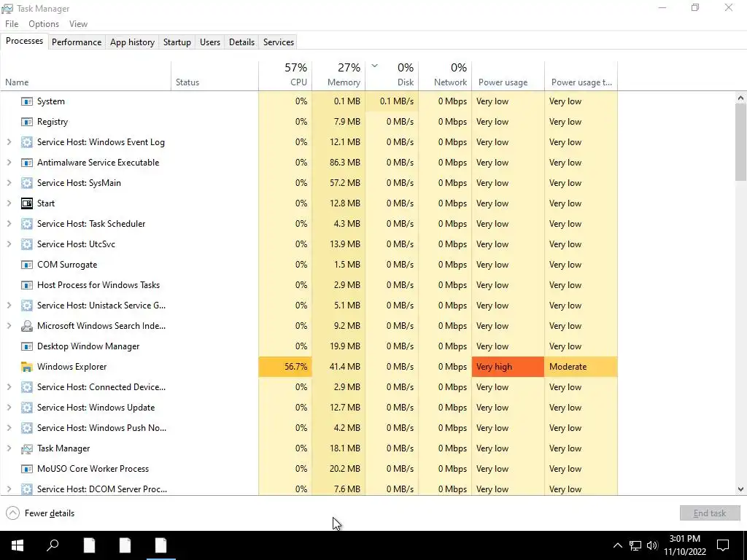Screen dimensions: 747x560
Task: Click the Task Manager process row icon
Action: (x=27, y=448)
